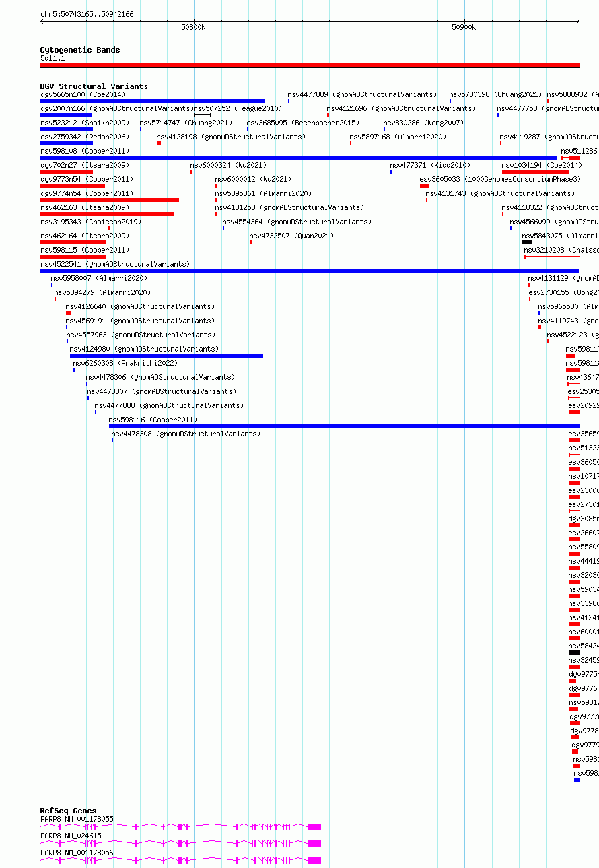Select nsv6000012 (Wu2021) variant label

pos(253,179)
